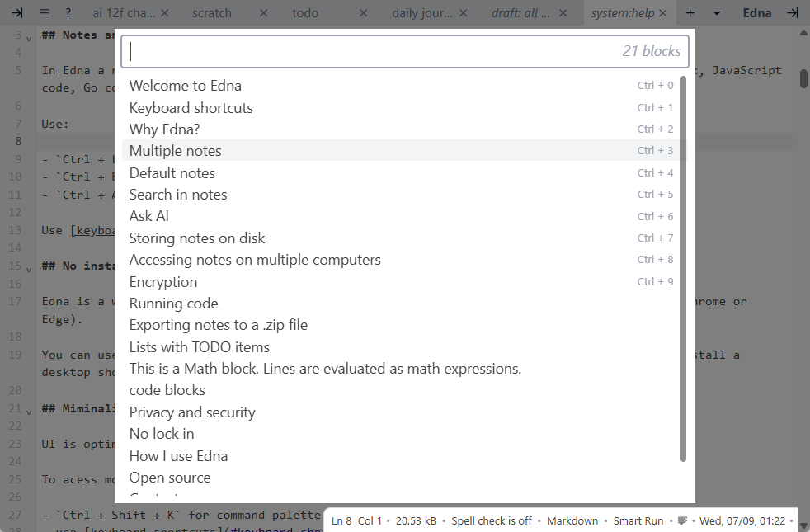Viewport: 810px width, 532px height.
Task: Click the editor scroll up arrow
Action: coord(803,32)
